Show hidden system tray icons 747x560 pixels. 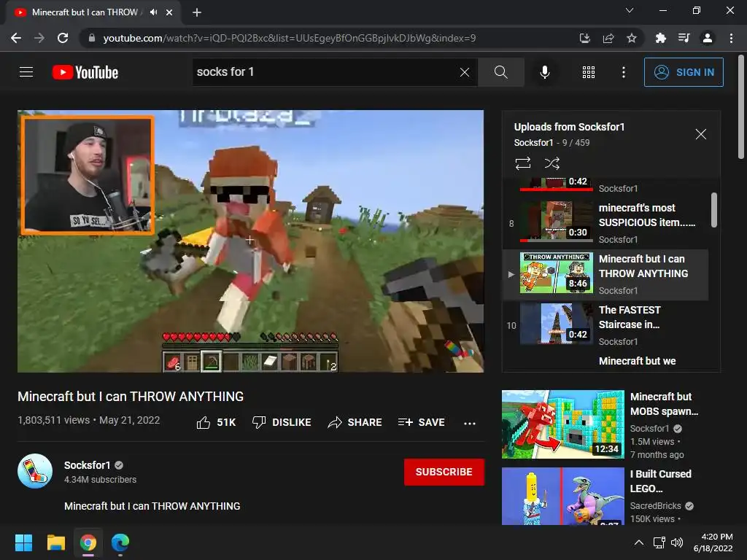[x=639, y=542]
